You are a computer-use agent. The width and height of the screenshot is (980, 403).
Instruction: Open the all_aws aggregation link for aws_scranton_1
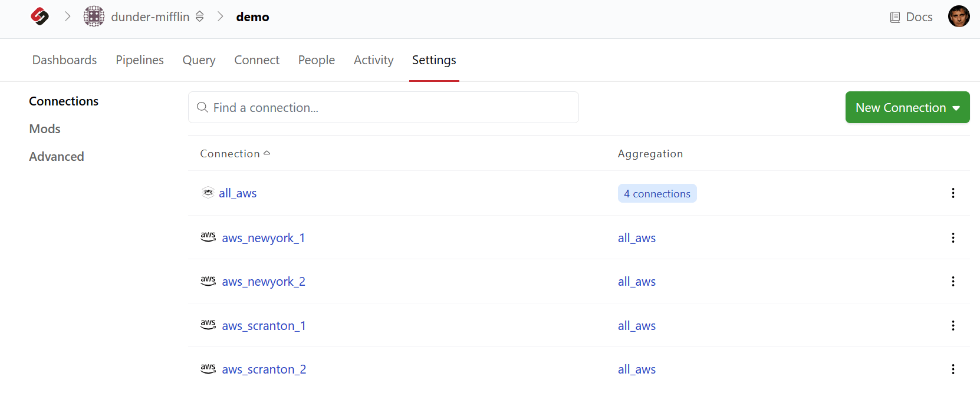coord(637,326)
